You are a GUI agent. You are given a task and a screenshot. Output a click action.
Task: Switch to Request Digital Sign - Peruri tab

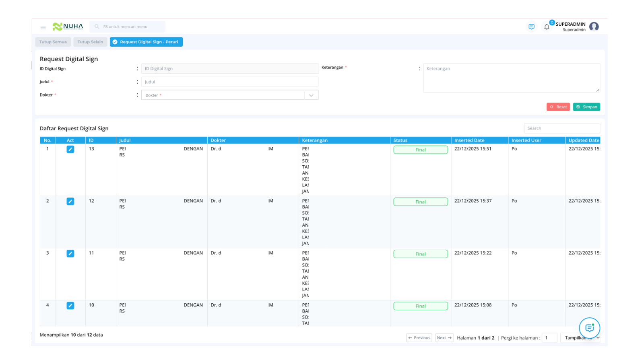[146, 42]
